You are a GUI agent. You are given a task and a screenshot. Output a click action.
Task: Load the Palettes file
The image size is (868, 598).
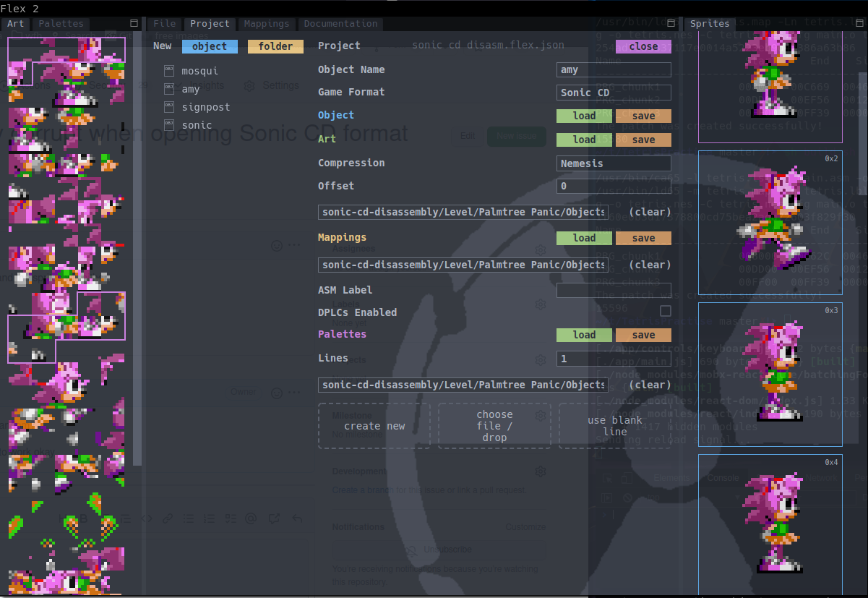coord(584,335)
